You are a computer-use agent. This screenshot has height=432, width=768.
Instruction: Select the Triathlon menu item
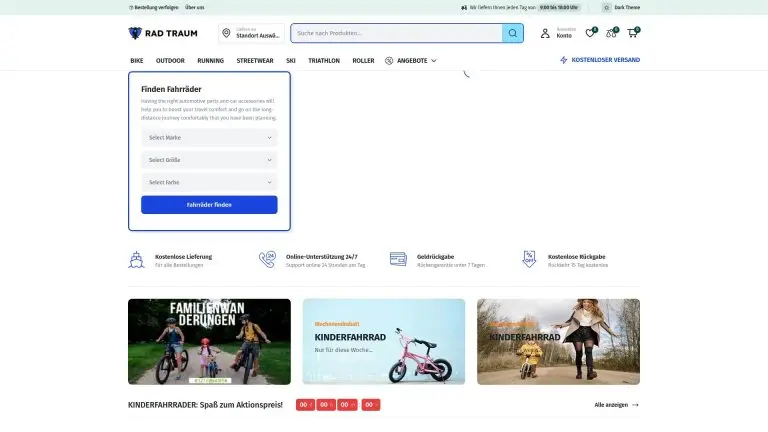[x=324, y=60]
